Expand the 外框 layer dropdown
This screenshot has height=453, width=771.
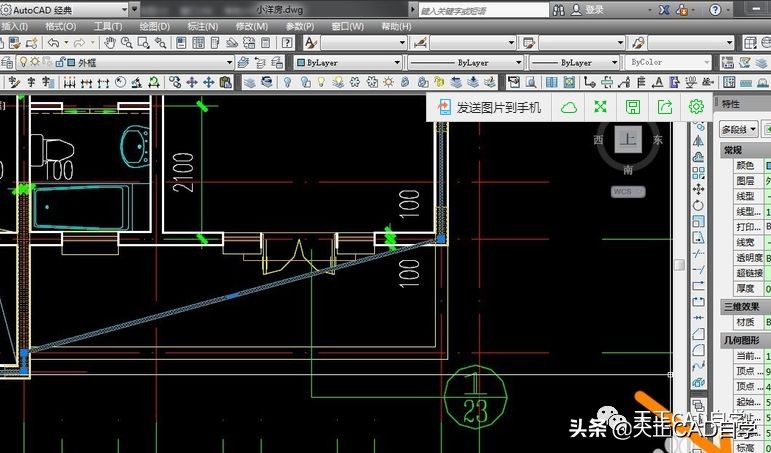coord(229,62)
